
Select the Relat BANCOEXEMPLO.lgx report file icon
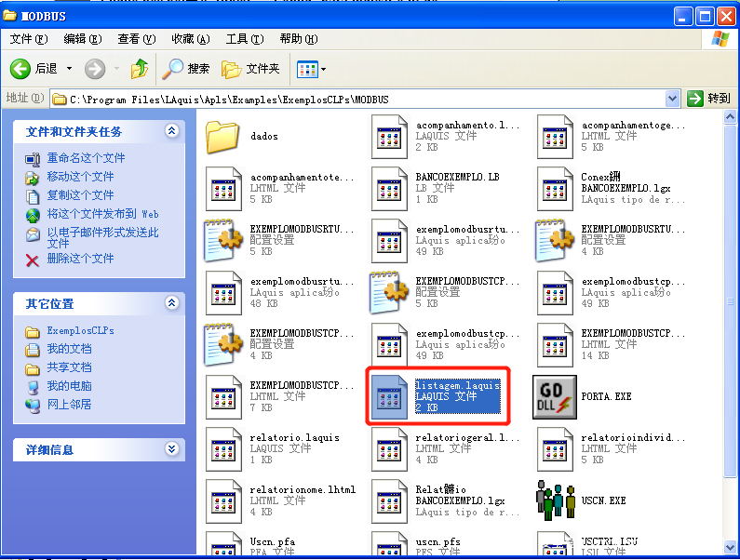pos(389,501)
